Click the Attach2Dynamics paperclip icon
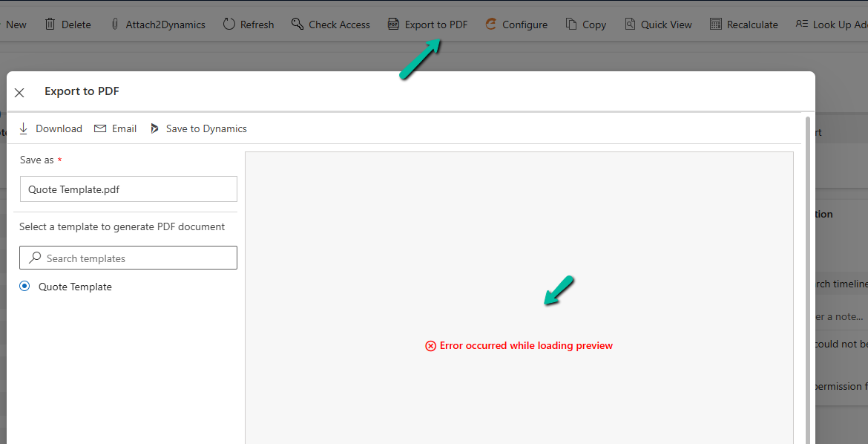Screen dimensions: 868x444 click(x=114, y=24)
